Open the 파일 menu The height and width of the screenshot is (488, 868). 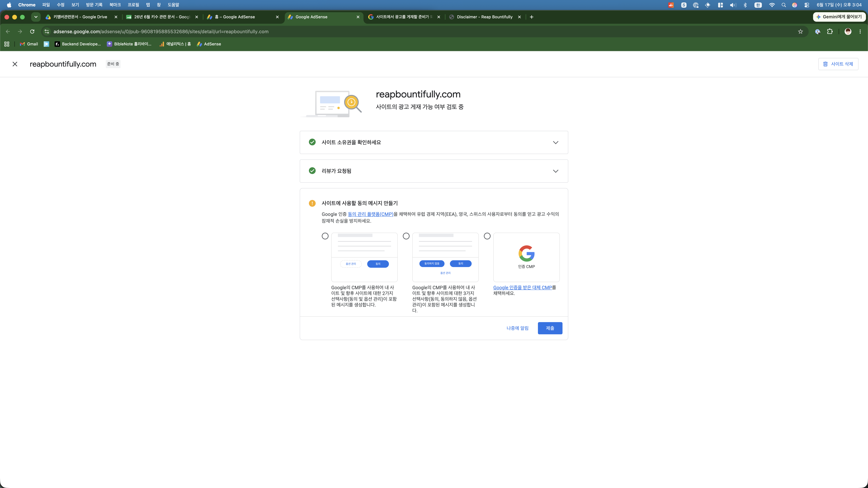coord(46,5)
